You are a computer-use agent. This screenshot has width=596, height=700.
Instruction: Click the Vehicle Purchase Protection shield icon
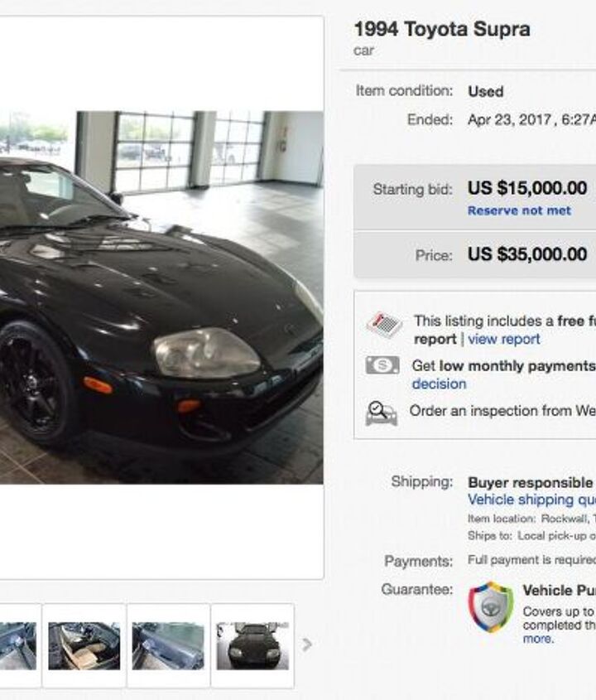pos(491,606)
